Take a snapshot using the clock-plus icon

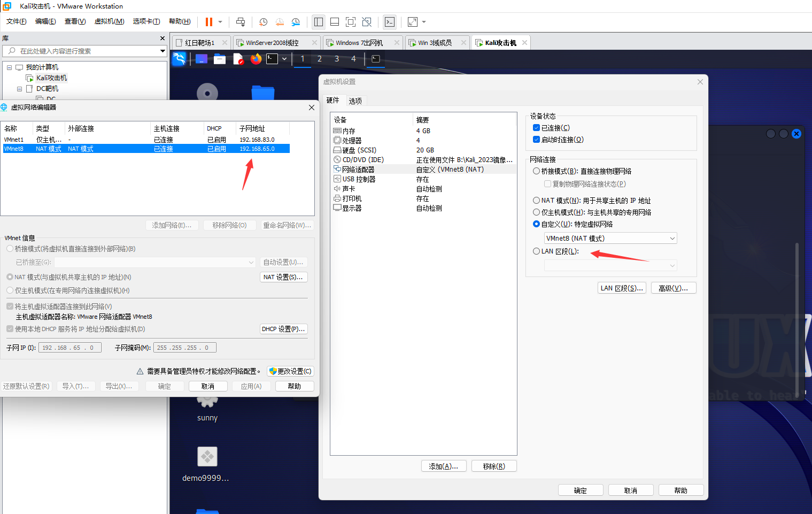click(263, 22)
